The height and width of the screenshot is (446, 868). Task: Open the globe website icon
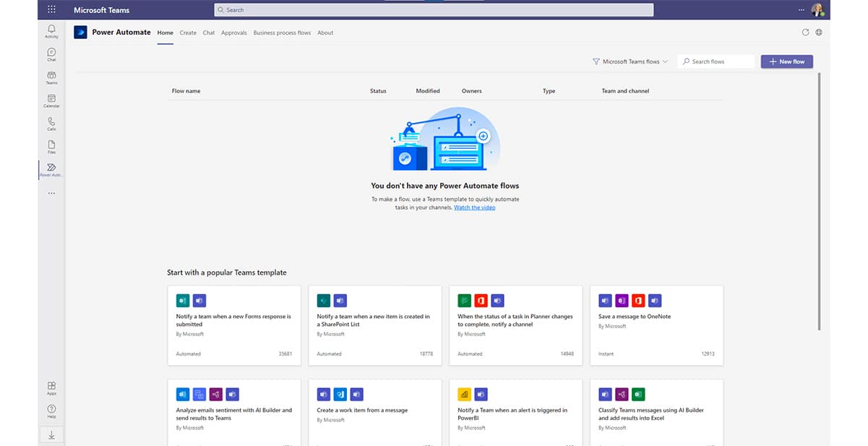pyautogui.click(x=819, y=33)
